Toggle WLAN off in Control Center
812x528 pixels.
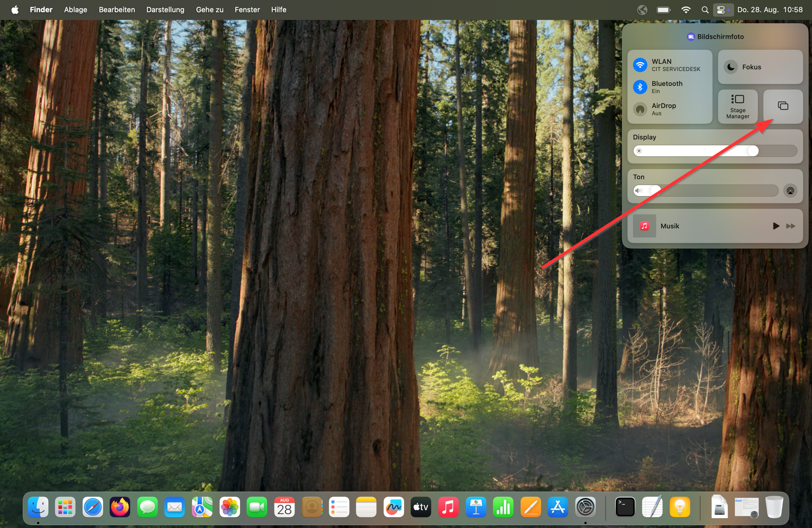point(640,65)
